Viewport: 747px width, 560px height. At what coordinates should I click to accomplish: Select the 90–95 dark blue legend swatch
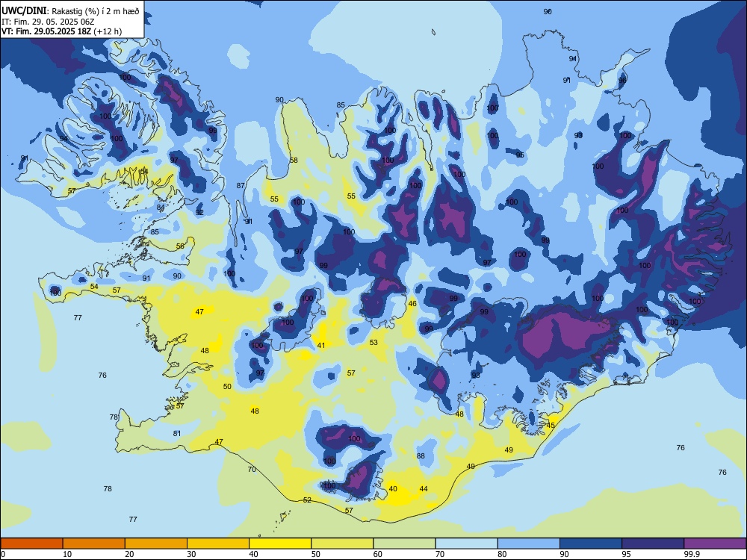click(x=591, y=544)
